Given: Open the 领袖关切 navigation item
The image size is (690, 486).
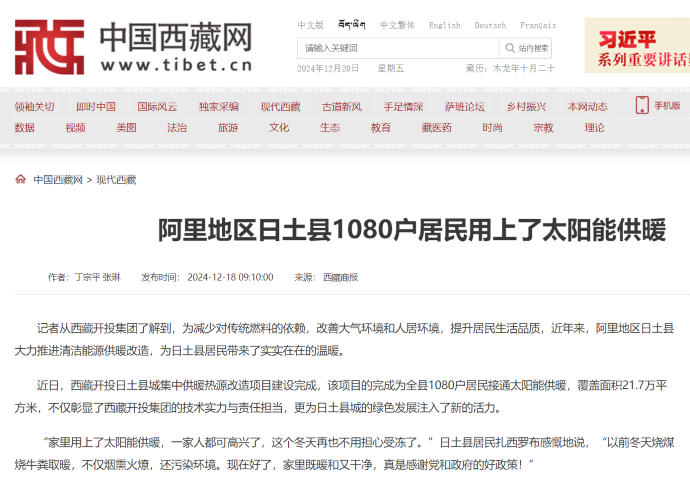Looking at the screenshot, I should coord(34,107).
